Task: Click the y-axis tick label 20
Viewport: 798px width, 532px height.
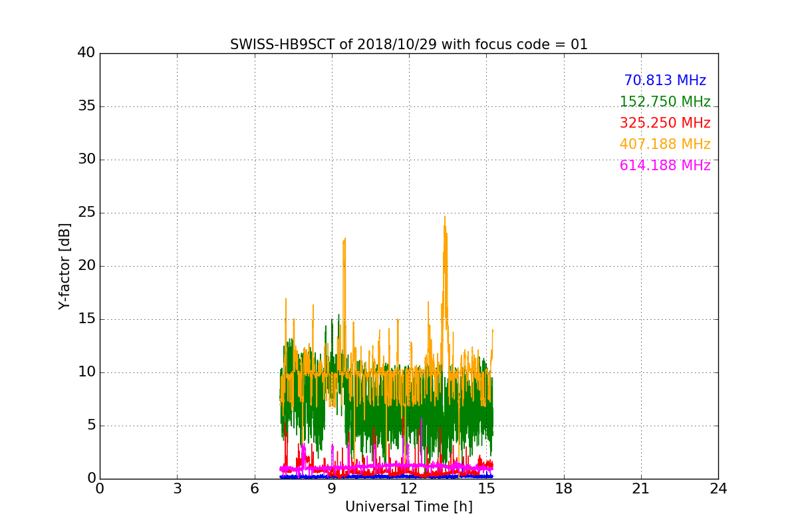Action: (86, 266)
